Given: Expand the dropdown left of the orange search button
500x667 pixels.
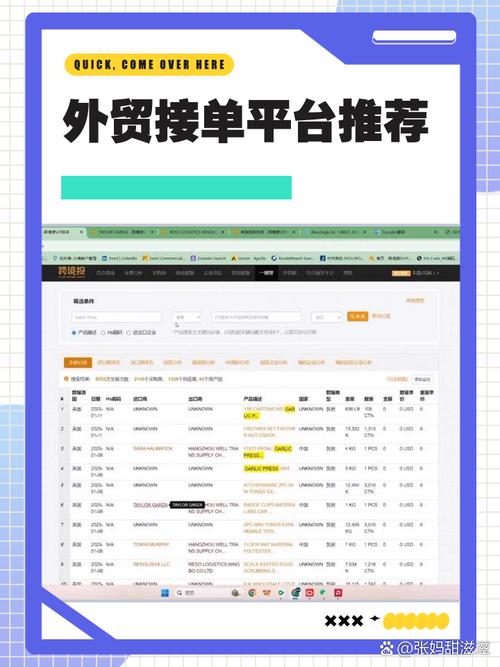Looking at the screenshot, I should point(326,317).
